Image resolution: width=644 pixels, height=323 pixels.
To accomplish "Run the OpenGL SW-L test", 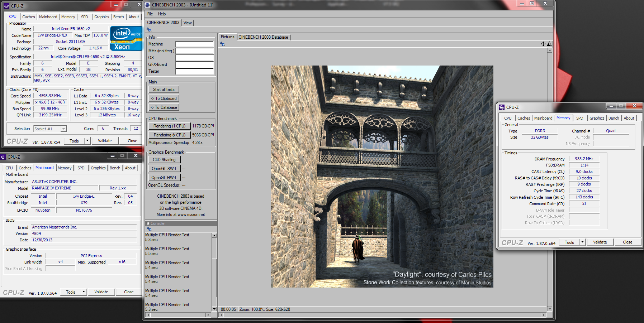I will (x=164, y=169).
